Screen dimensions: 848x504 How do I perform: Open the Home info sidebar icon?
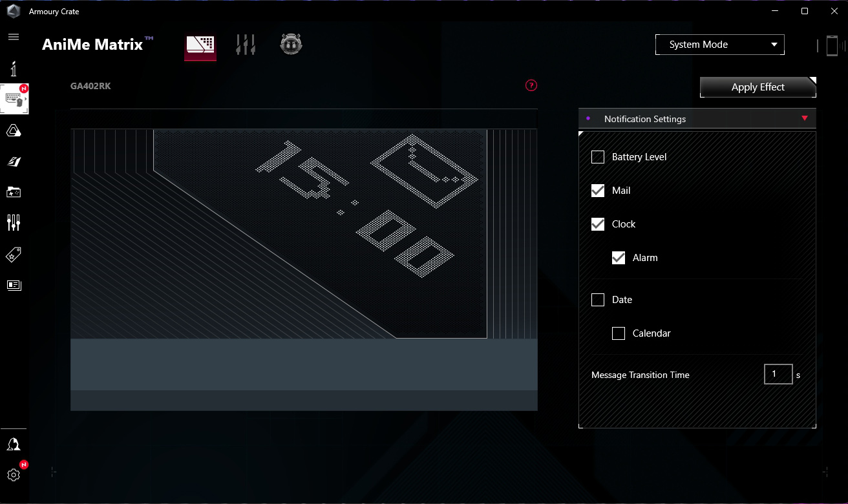[x=14, y=68]
